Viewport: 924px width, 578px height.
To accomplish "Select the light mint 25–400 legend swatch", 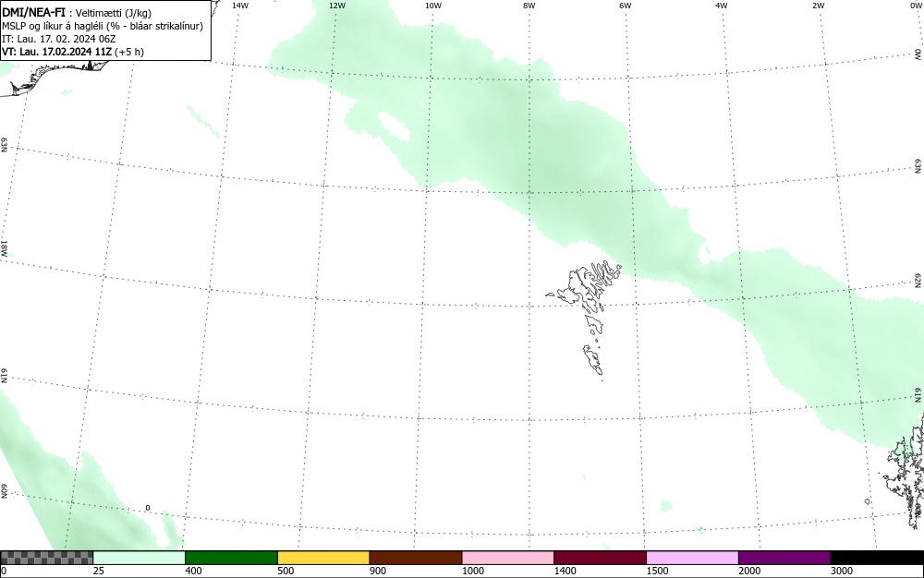I will [x=140, y=558].
